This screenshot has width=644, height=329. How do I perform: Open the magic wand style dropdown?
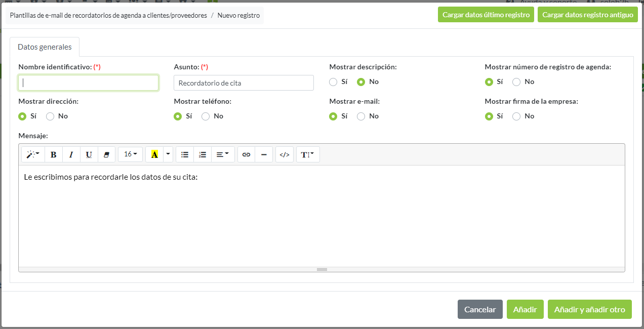pyautogui.click(x=33, y=154)
